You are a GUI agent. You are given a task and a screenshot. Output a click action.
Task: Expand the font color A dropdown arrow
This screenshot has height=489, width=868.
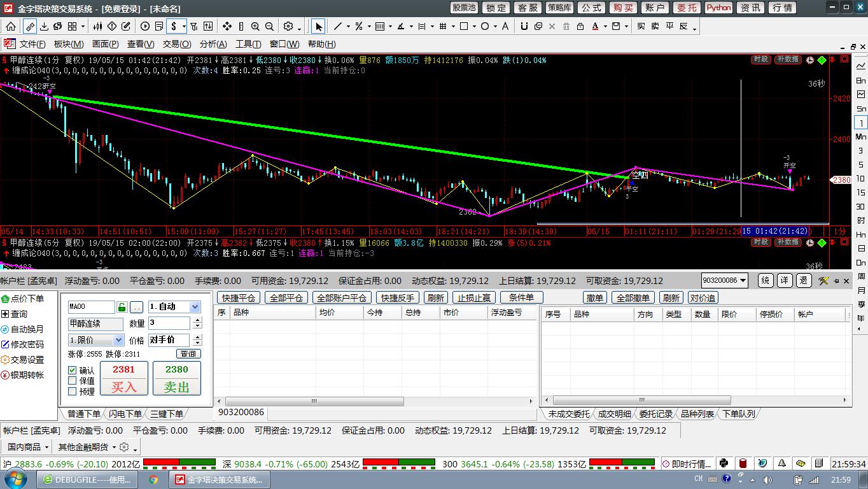[x=606, y=27]
